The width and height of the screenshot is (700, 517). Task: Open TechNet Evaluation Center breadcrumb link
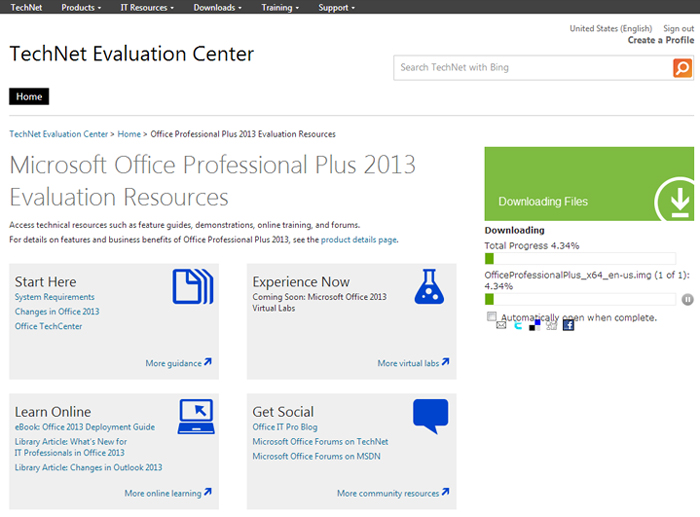click(58, 134)
